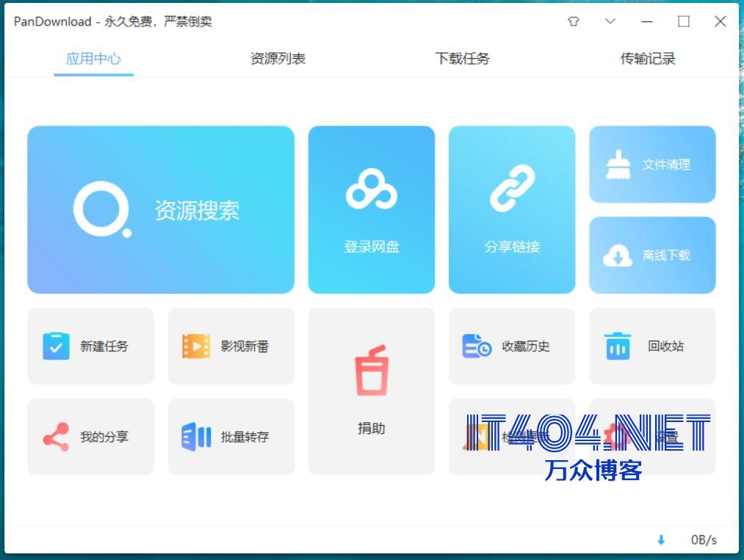Screen dimensions: 744x560
Task: Select the 文件清理 broom icon
Action: tap(618, 164)
